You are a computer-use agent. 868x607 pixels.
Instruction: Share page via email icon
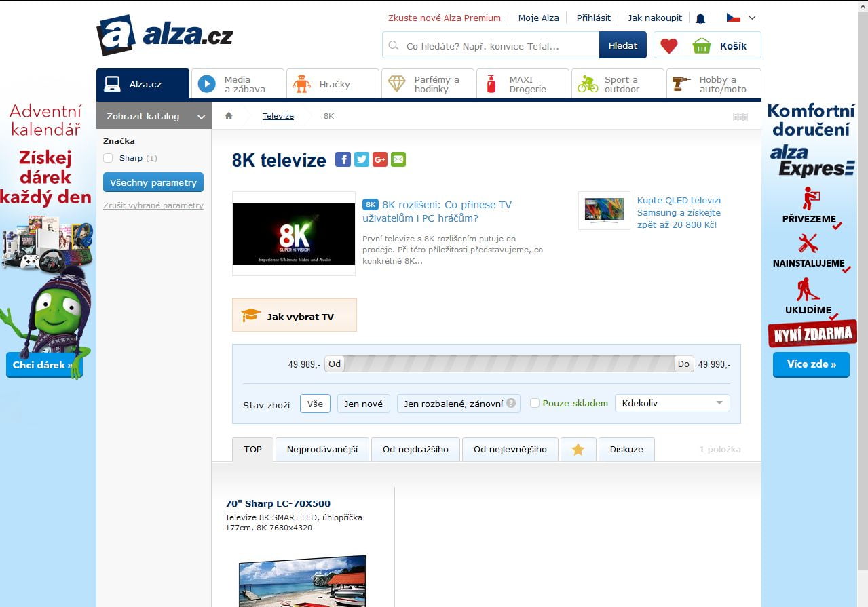tap(398, 160)
